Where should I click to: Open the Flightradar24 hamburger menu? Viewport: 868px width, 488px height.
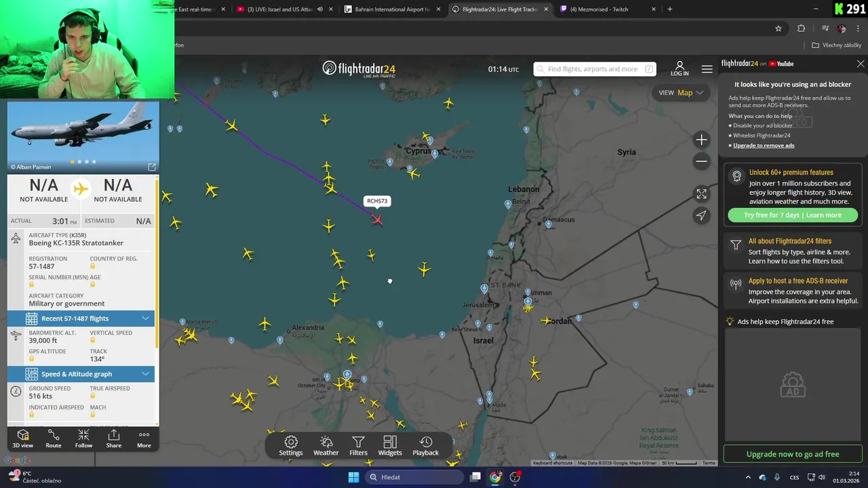(x=707, y=69)
